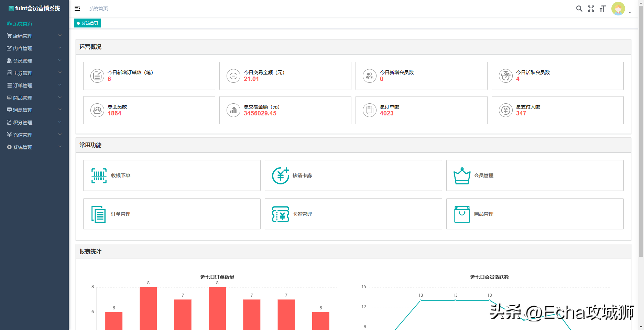The height and width of the screenshot is (330, 644).
Task: Open 积分管理 sidebar item
Action: [34, 123]
